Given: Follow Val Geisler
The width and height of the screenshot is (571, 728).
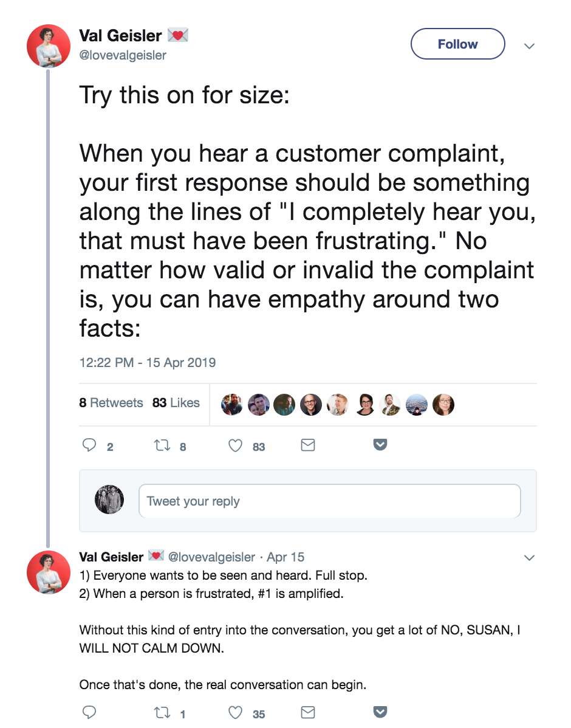Looking at the screenshot, I should tap(457, 44).
